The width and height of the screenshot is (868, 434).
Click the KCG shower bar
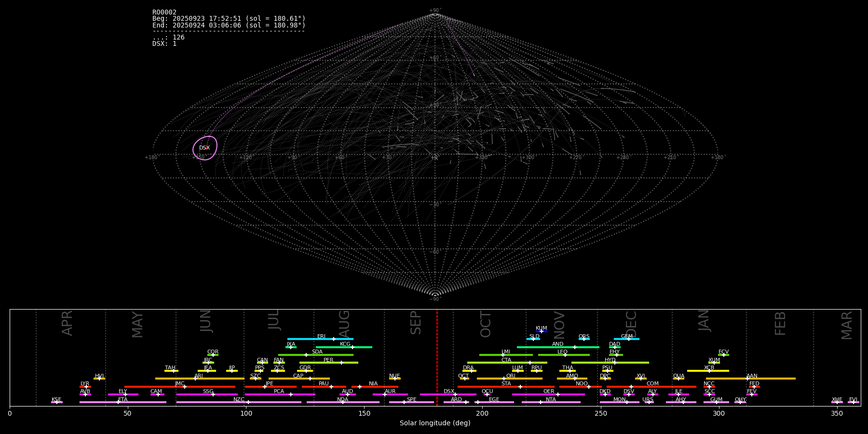coord(344,347)
